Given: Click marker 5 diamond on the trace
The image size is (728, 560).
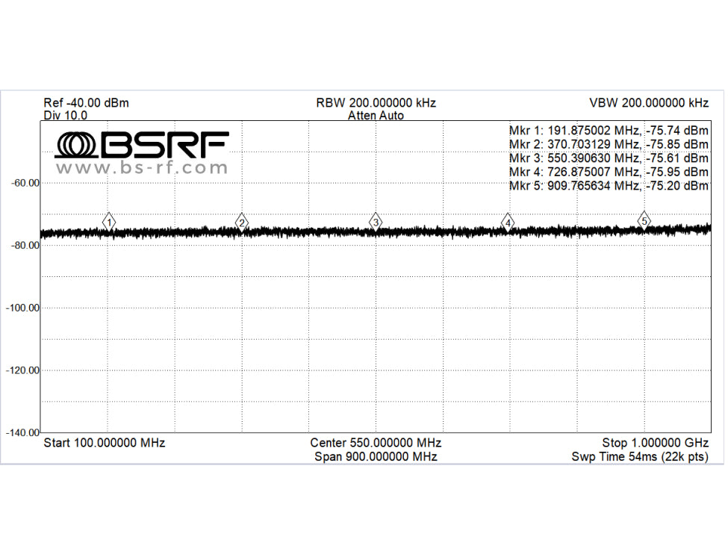Looking at the screenshot, I should point(644,220).
